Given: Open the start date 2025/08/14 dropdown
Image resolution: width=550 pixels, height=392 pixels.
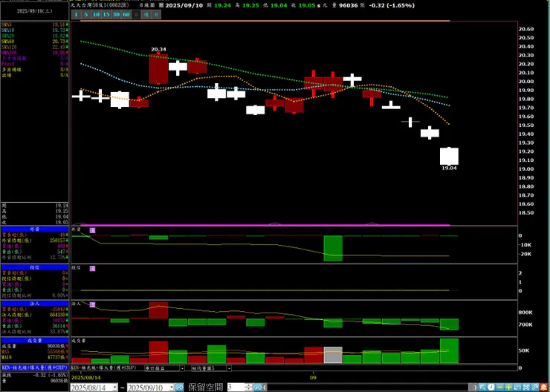Looking at the screenshot, I should coord(114,388).
